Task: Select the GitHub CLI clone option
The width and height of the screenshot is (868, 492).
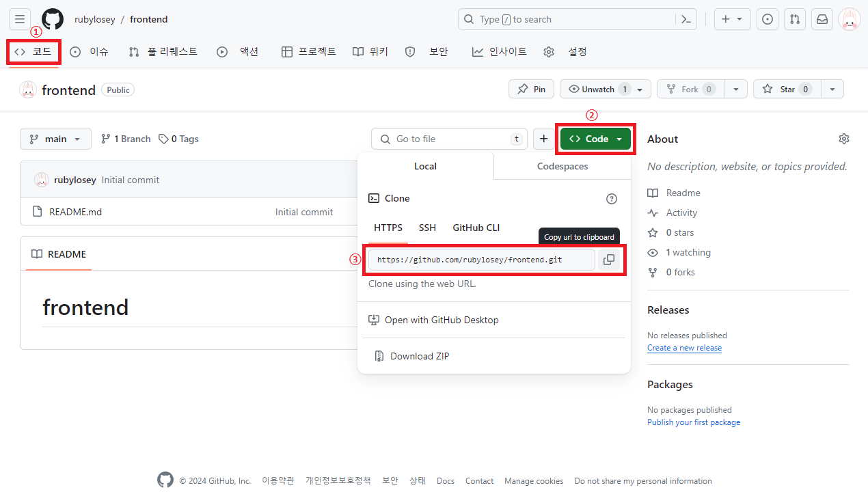Action: click(x=476, y=228)
